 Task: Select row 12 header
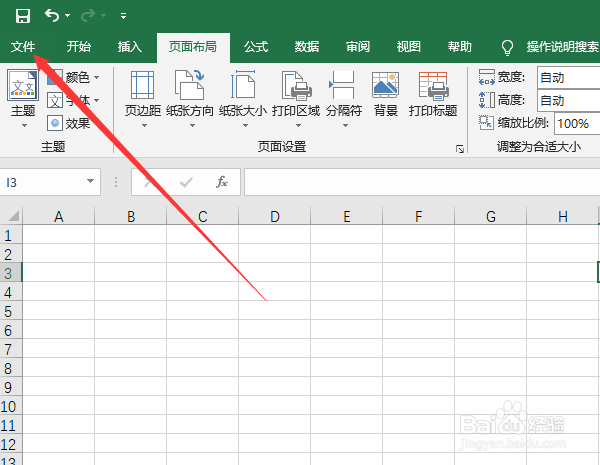pos(11,444)
